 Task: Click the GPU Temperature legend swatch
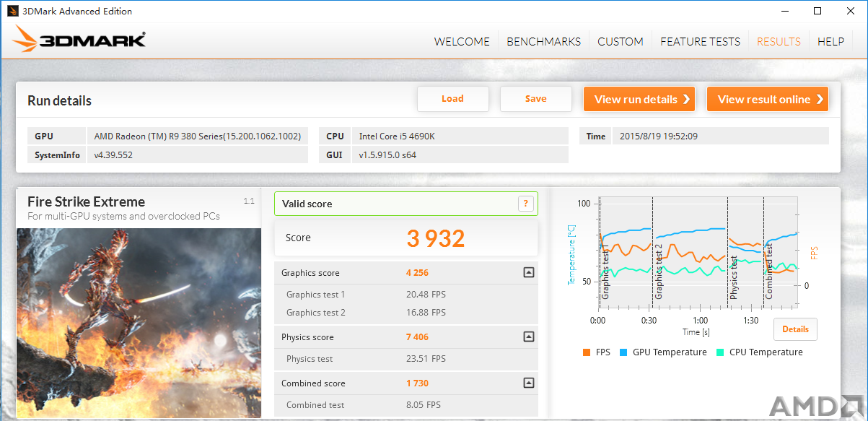pos(623,352)
